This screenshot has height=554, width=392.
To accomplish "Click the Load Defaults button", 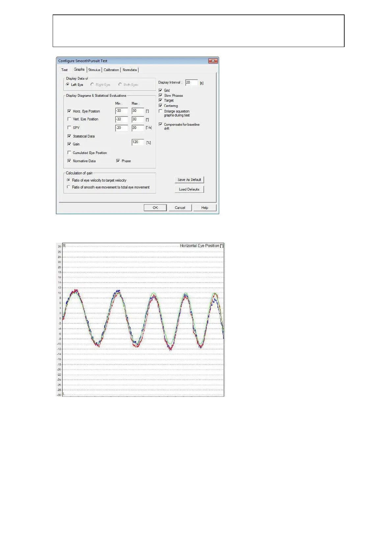I will [189, 189].
